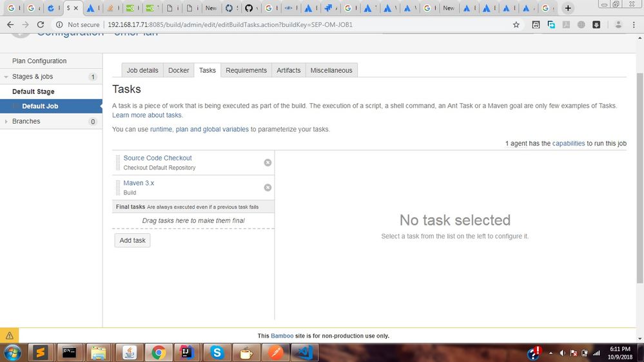Remove the Source Code Checkout task
This screenshot has width=644, height=362.
click(268, 162)
